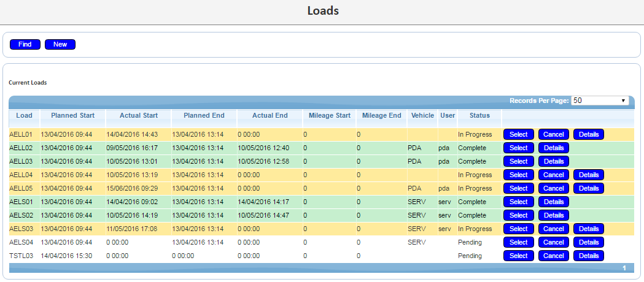This screenshot has height=282, width=644.
Task: Click actual end 14/04/2016 14:17
Action: pos(263,202)
